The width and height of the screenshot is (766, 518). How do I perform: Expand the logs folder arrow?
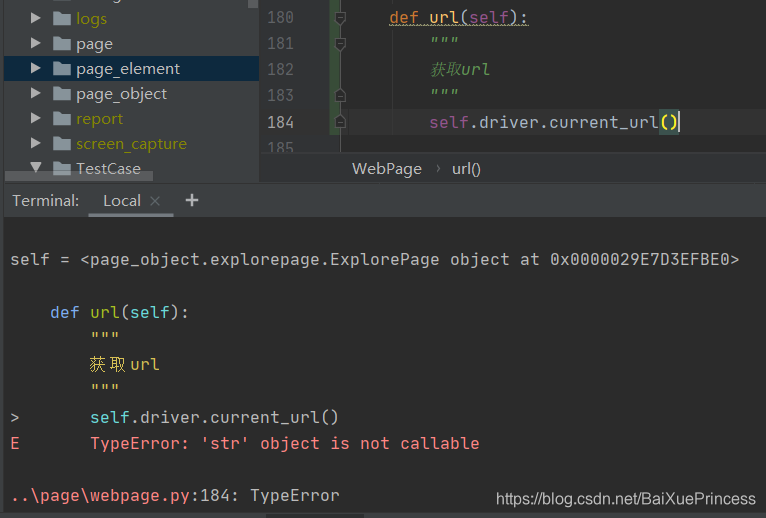(x=35, y=19)
